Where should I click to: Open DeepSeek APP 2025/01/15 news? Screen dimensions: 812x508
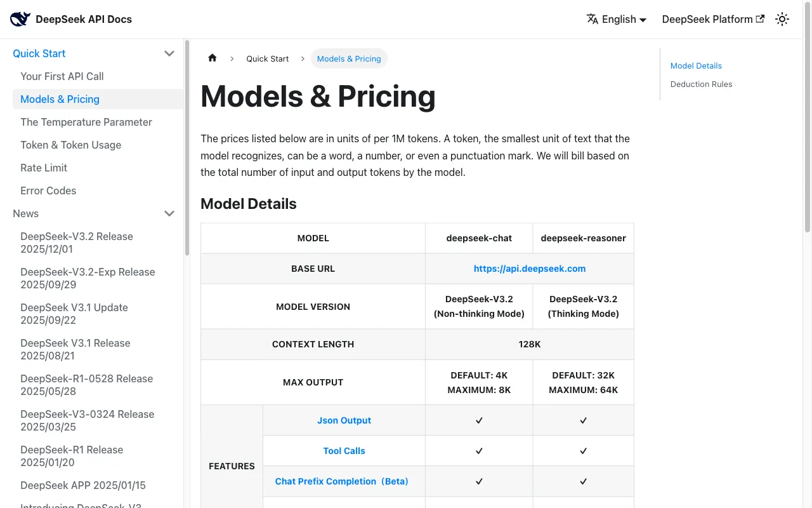click(x=83, y=485)
